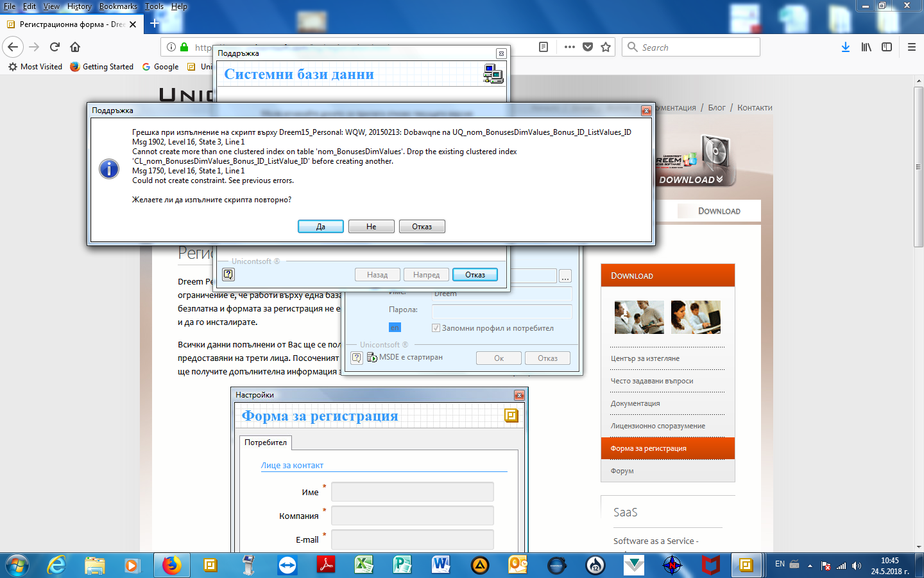924x578 pixels.
Task: Open Документация sidebar link
Action: click(635, 403)
